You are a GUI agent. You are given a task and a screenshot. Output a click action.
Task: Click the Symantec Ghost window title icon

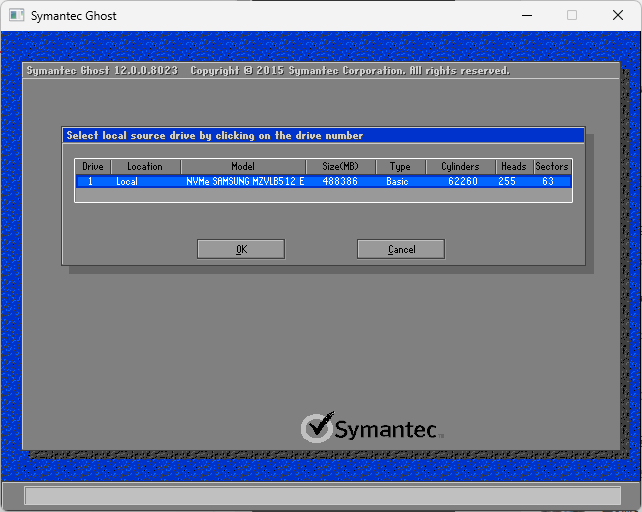[x=17, y=16]
